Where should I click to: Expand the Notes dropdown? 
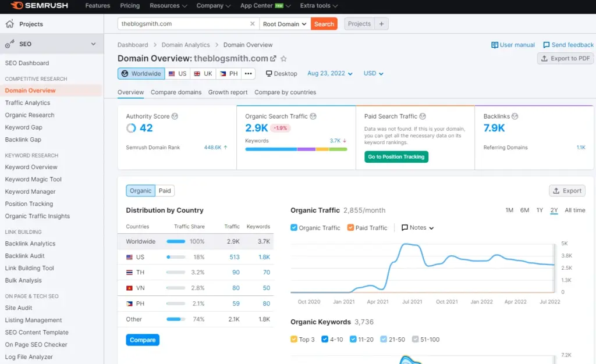click(x=418, y=227)
